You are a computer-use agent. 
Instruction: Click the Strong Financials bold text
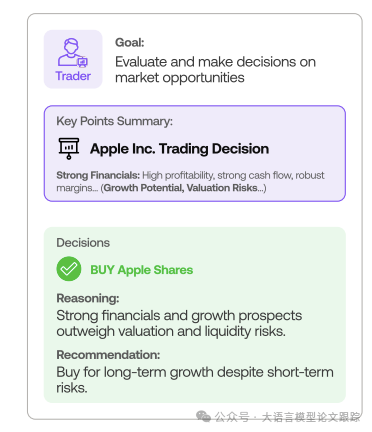98,175
